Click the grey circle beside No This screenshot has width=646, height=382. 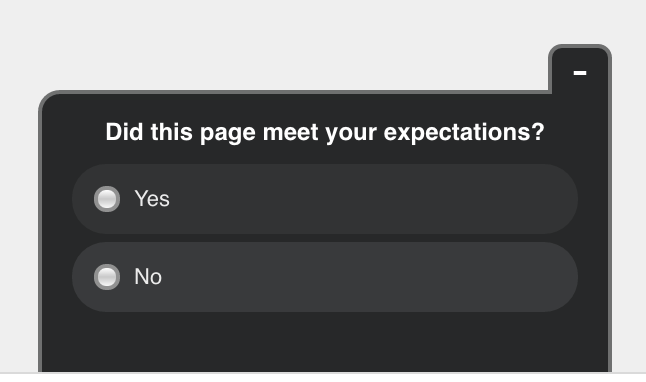tap(107, 277)
